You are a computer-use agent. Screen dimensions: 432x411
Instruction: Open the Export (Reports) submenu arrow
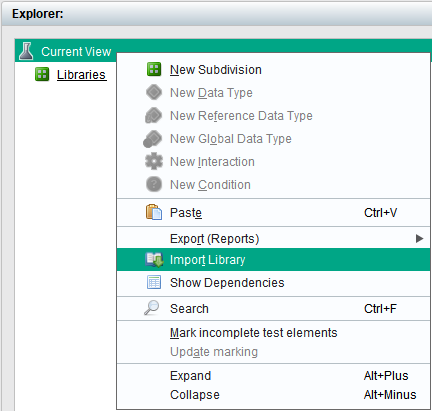(420, 239)
